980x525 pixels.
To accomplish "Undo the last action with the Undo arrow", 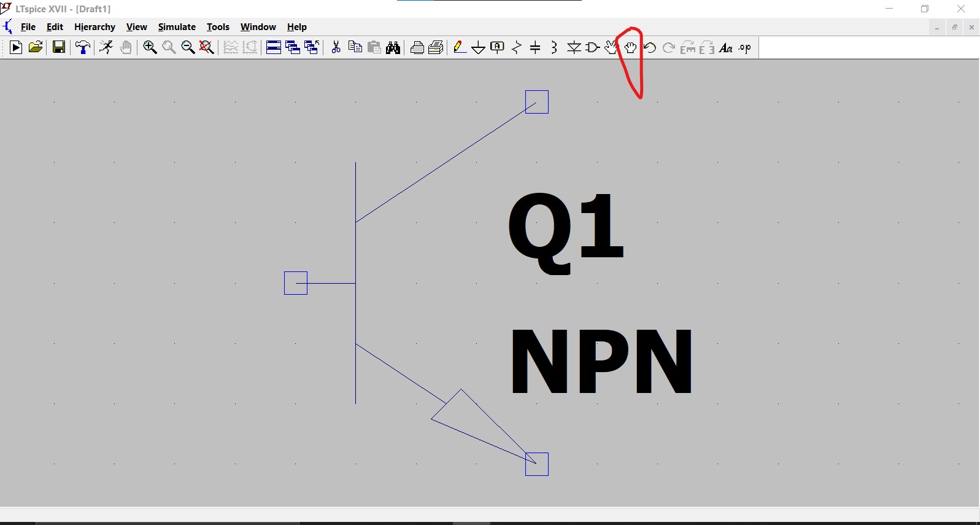I will pyautogui.click(x=650, y=48).
